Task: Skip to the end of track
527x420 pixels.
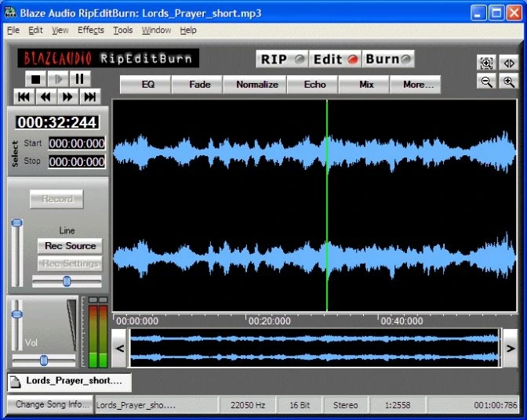Action: point(89,97)
